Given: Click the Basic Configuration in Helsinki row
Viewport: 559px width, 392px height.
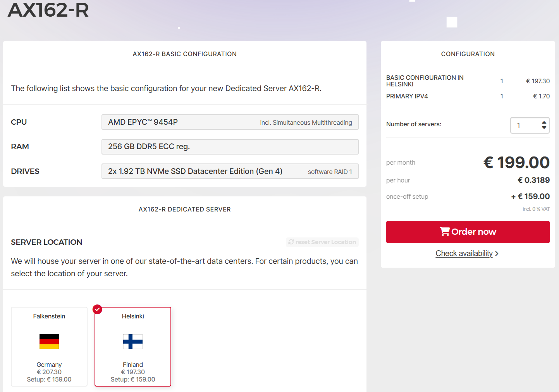Looking at the screenshot, I should [x=468, y=81].
